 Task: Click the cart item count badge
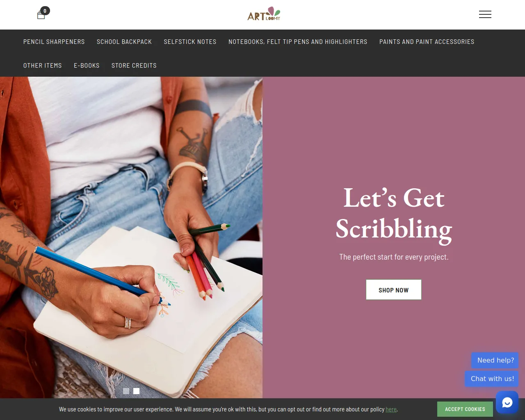[x=45, y=11]
